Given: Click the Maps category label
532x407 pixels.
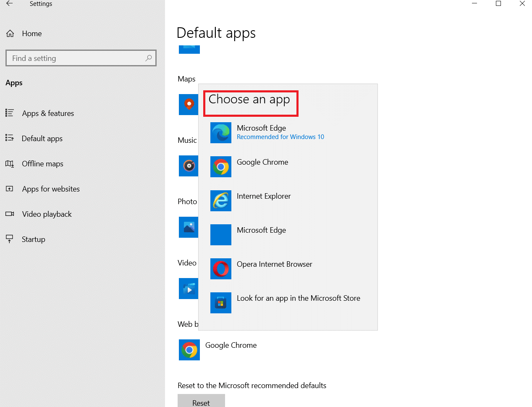Looking at the screenshot, I should (186, 79).
